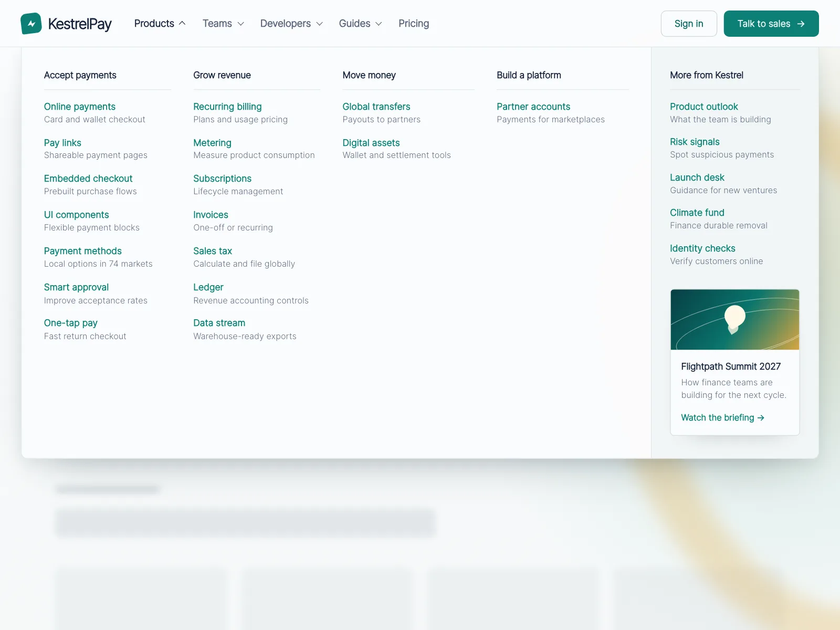Open Global transfers
Image resolution: width=840 pixels, height=630 pixels.
click(376, 107)
